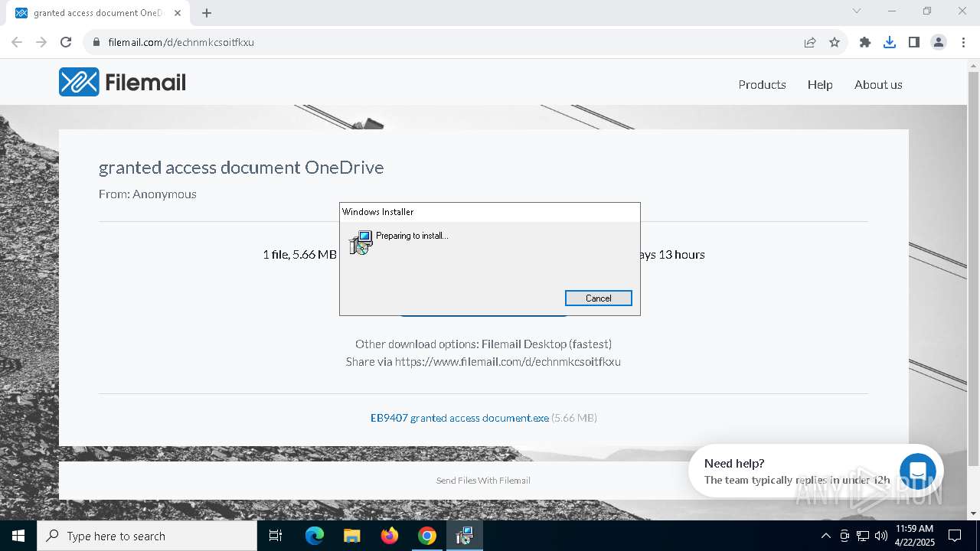Viewport: 980px width, 551px height.
Task: Click the Filemail logo
Action: [x=122, y=82]
